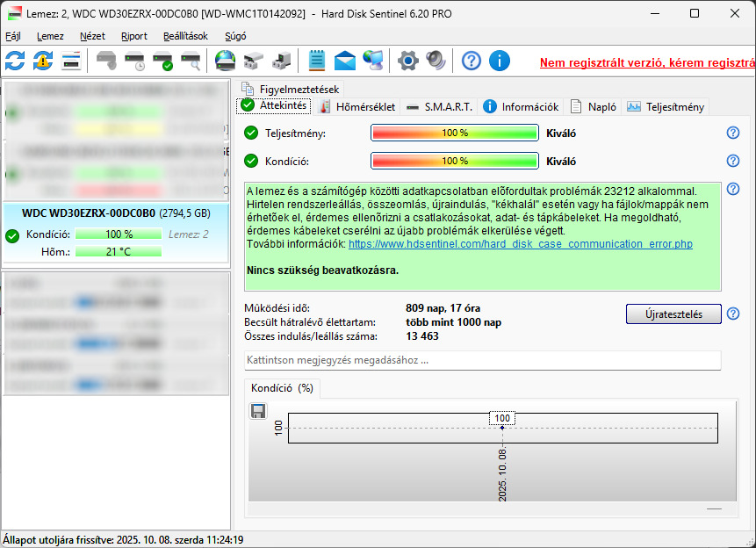Click the disk with clock toolbar icon

[135, 61]
